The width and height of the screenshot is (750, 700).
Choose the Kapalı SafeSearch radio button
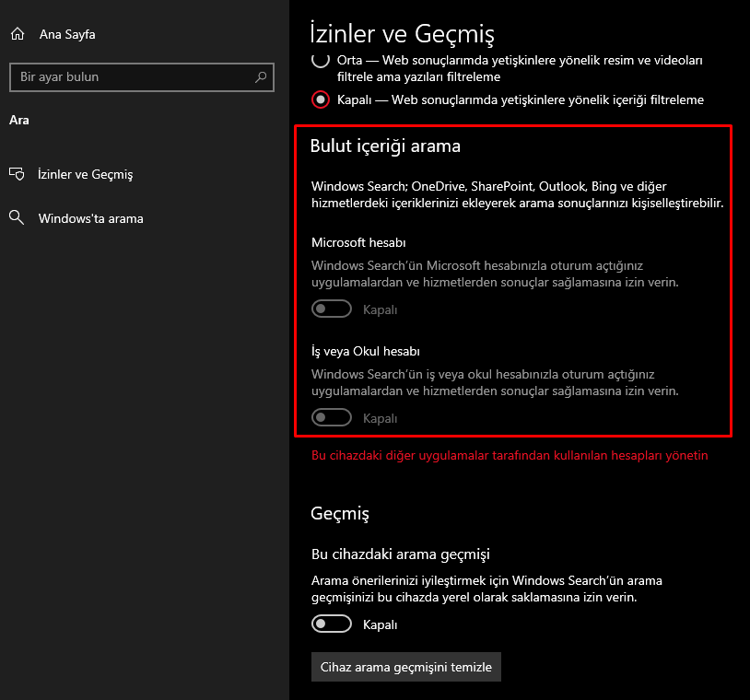point(321,99)
